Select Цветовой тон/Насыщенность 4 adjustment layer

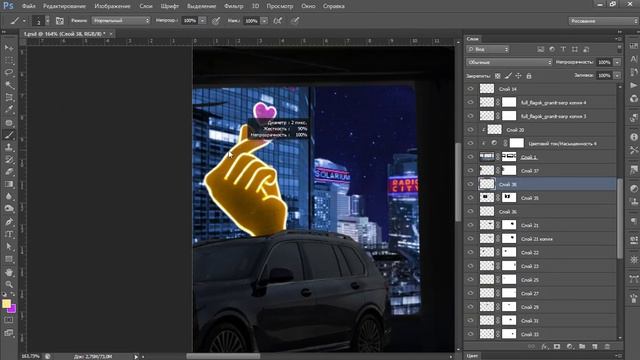(x=540, y=143)
